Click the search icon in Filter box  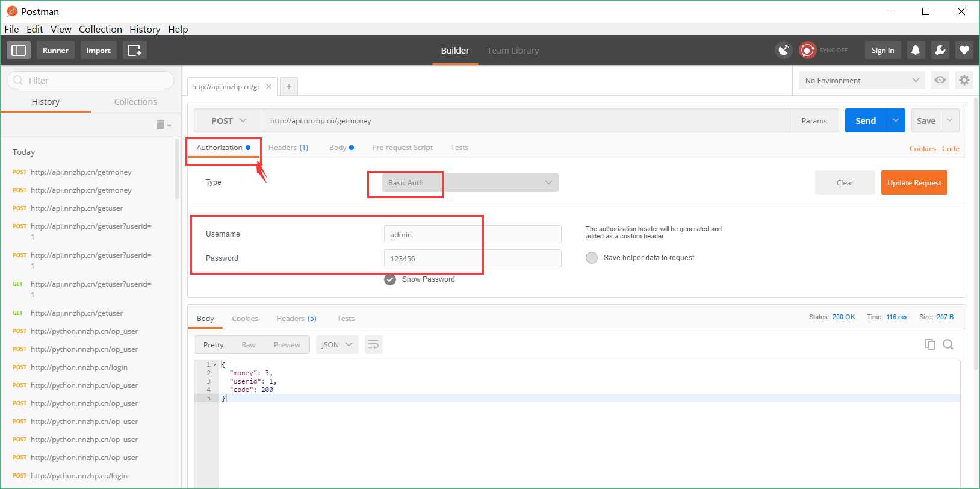[x=18, y=80]
